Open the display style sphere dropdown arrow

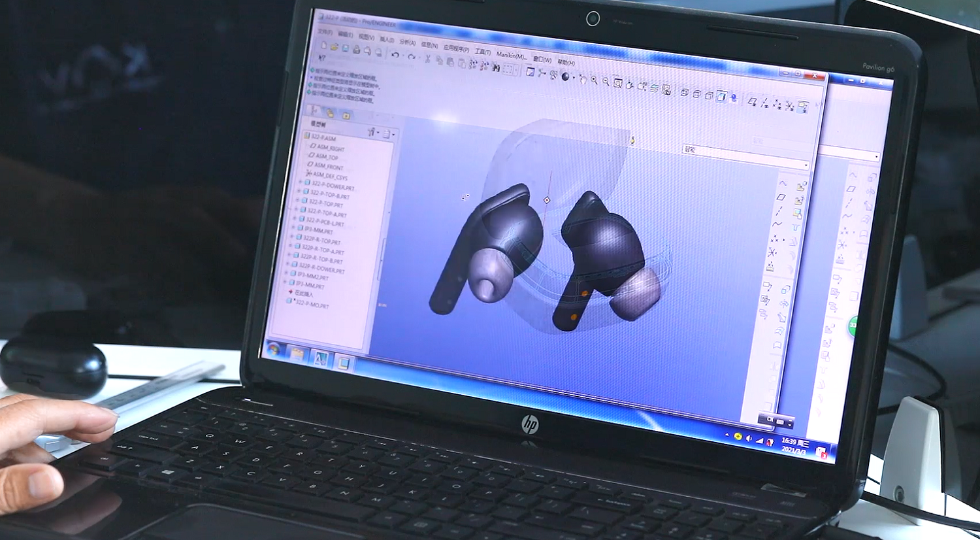coord(574,77)
